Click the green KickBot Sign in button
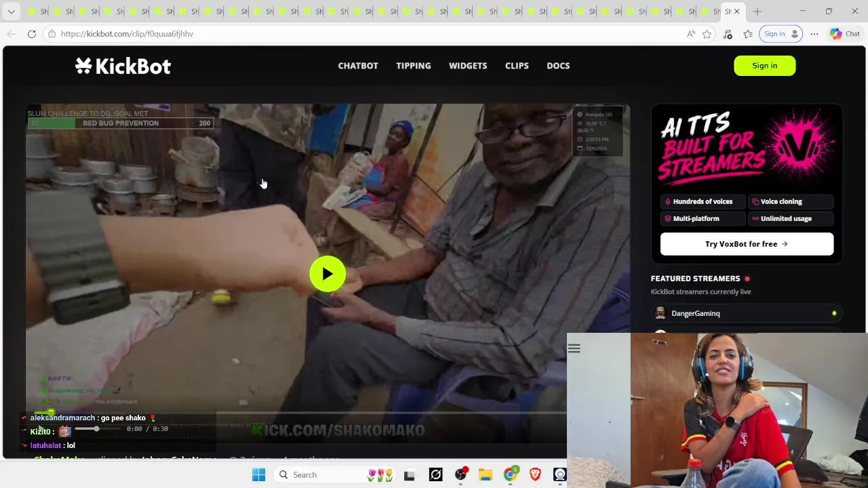Viewport: 868px width, 488px height. coord(765,66)
